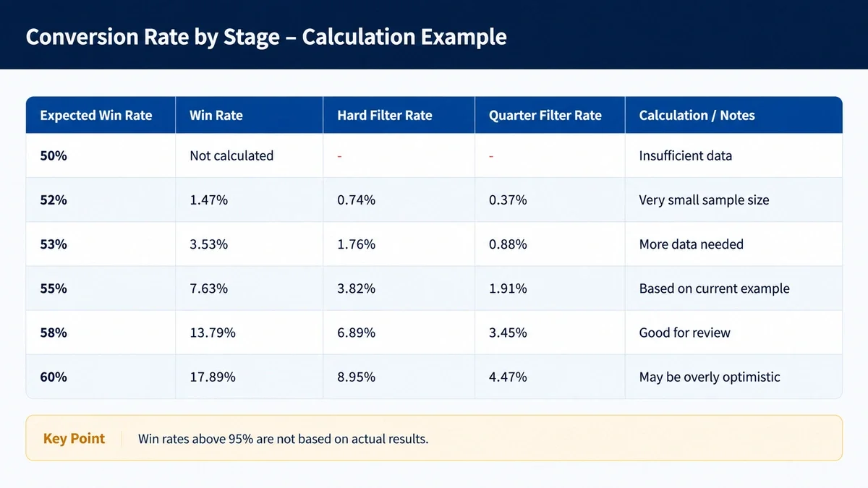Image resolution: width=868 pixels, height=488 pixels.
Task: Click the 55% expected win rate cell
Action: (54, 288)
